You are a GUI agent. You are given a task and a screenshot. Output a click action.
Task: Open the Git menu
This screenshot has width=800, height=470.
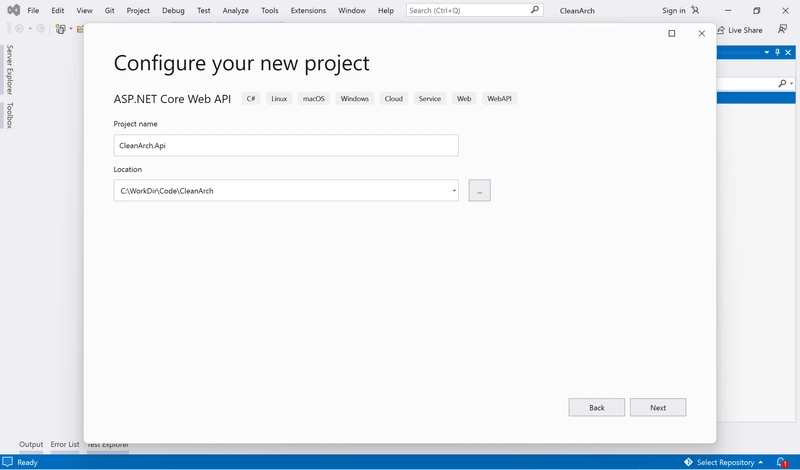[110, 10]
